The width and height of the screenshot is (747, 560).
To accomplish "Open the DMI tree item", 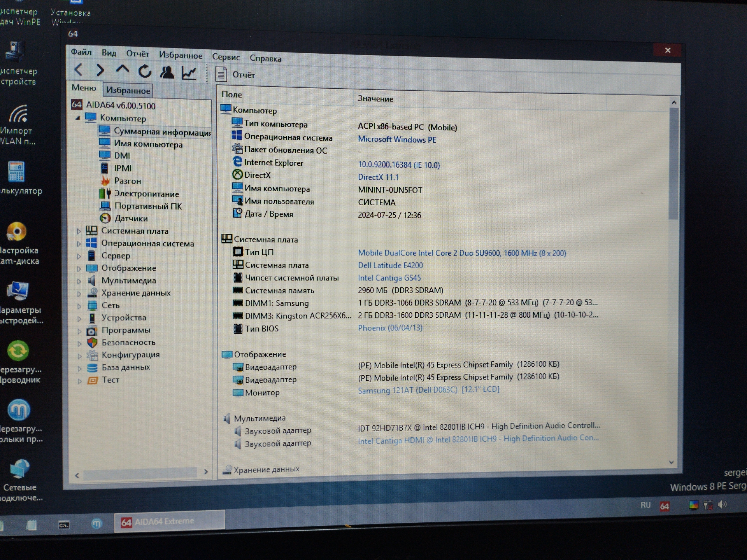I will click(114, 156).
